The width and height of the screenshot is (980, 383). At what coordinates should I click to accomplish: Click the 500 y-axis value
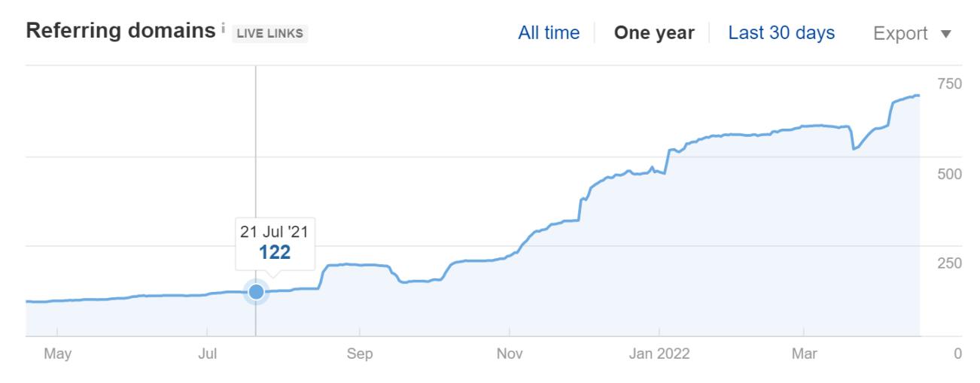point(949,174)
